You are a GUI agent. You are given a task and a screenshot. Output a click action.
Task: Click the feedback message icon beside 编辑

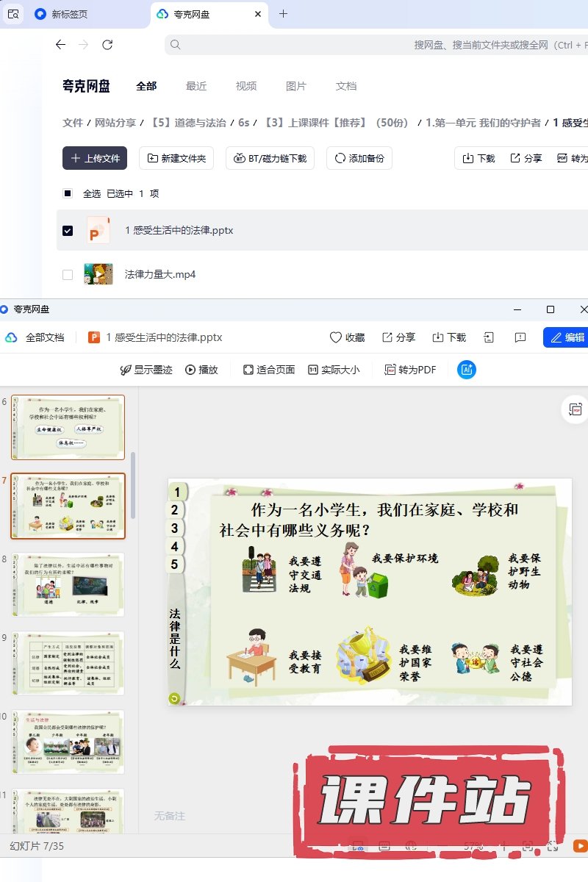(520, 337)
